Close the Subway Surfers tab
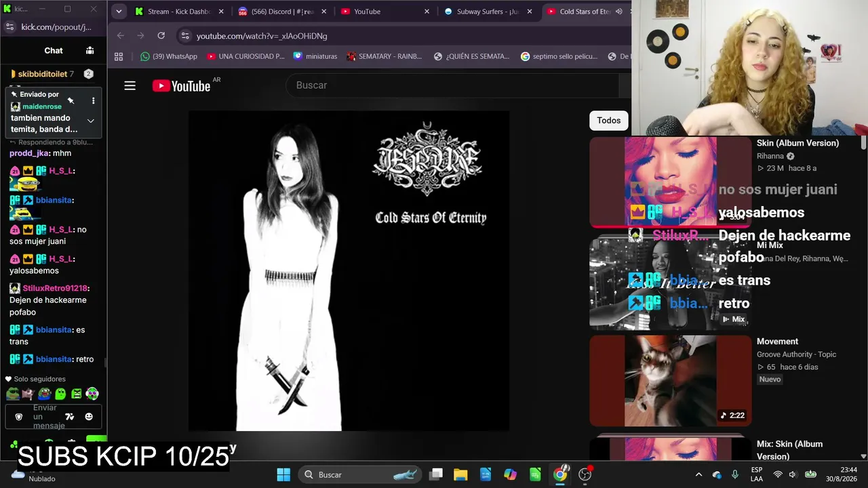868x488 pixels. (530, 12)
